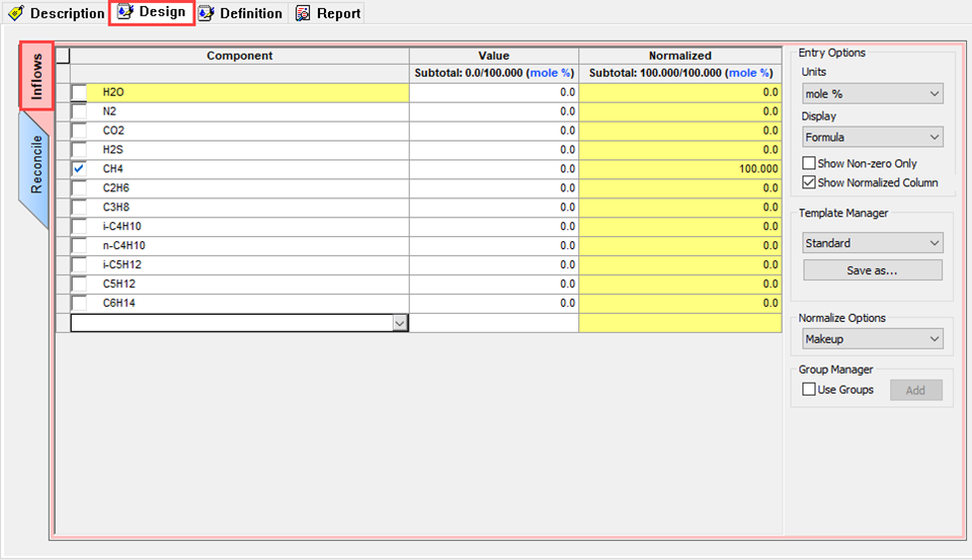Click the Design tab icon
The image size is (972, 560).
coord(126,13)
